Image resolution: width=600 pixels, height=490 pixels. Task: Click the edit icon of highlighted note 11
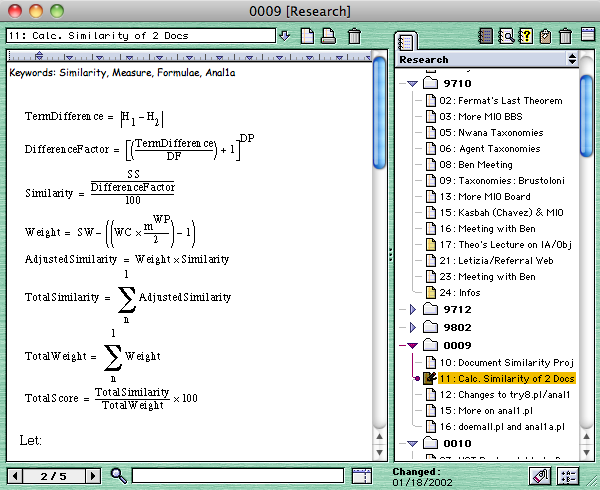click(430, 378)
